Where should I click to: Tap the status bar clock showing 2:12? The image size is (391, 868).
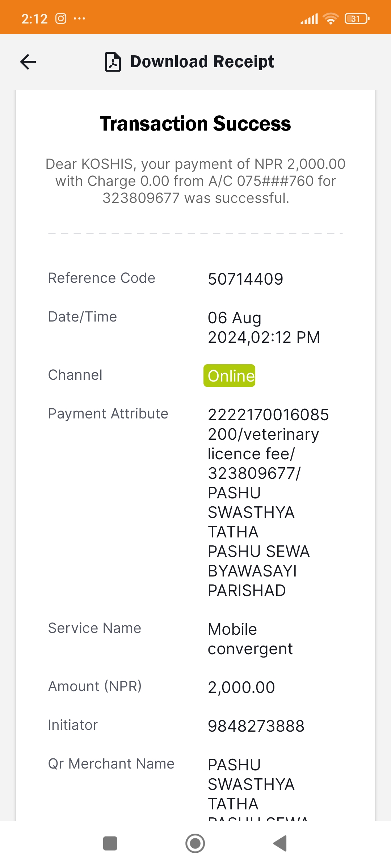click(x=34, y=18)
